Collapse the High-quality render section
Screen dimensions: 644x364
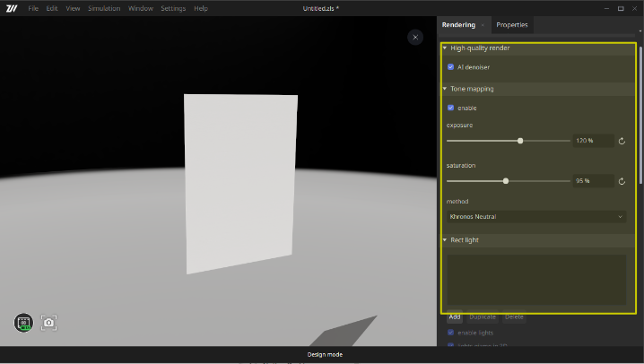(x=444, y=48)
